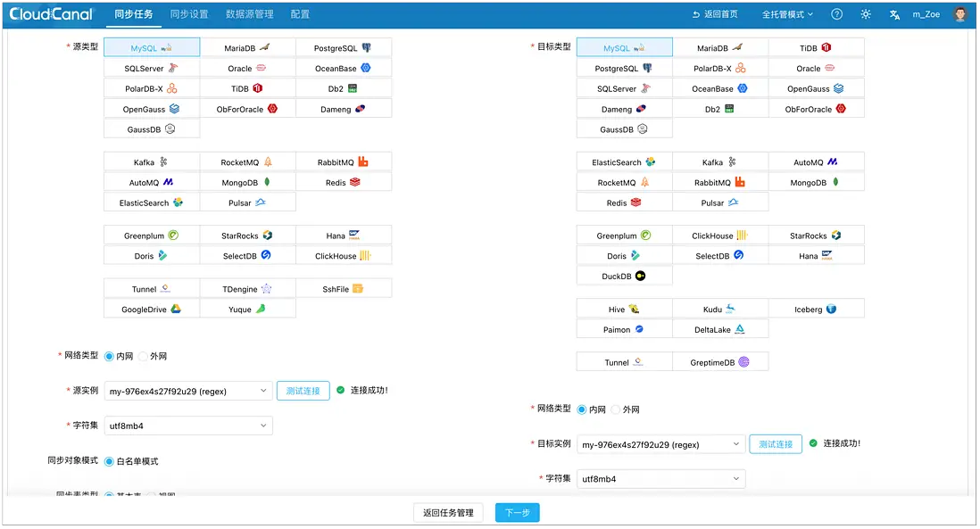Image resolution: width=980 pixels, height=529 pixels.
Task: Select SelectDB source type
Action: [247, 255]
